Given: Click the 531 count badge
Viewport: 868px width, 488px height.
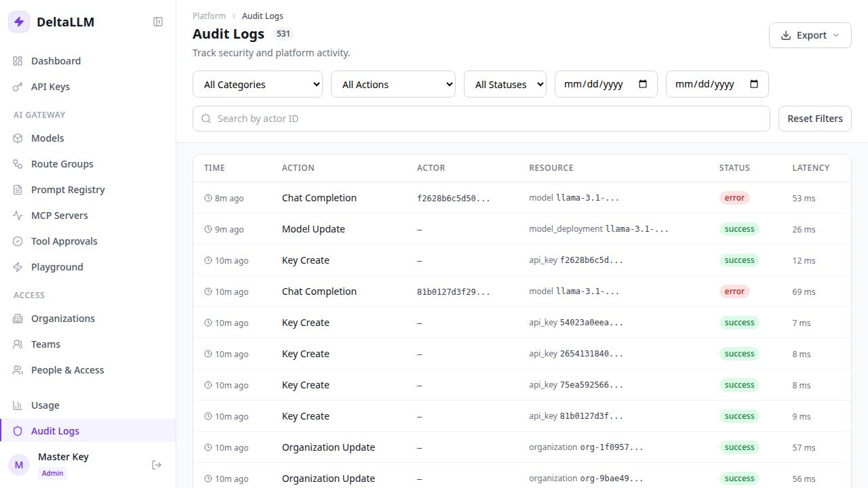Looking at the screenshot, I should (x=283, y=34).
